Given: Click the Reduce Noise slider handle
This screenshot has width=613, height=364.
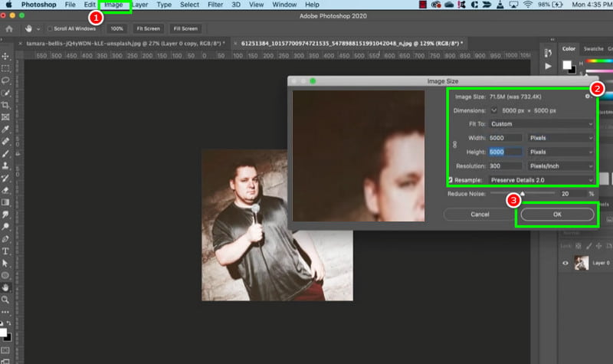Looking at the screenshot, I should pyautogui.click(x=523, y=193).
